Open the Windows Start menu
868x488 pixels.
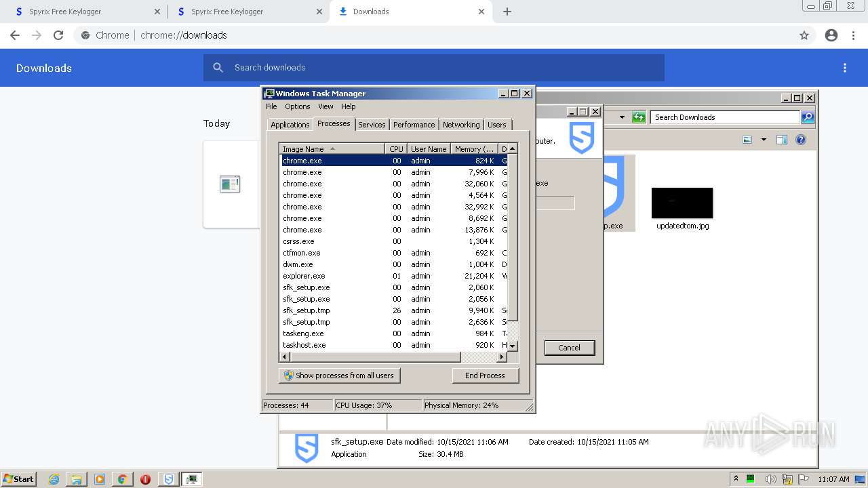point(18,479)
